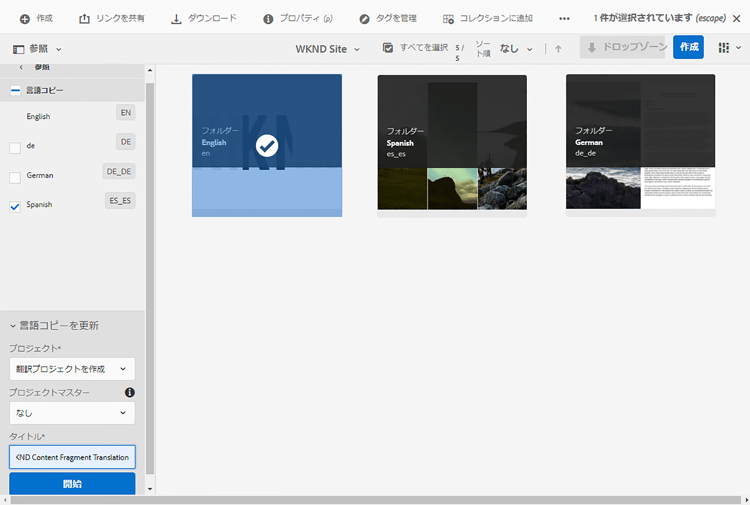Open Properties via the info icon
The width and height of the screenshot is (750, 505).
[268, 19]
